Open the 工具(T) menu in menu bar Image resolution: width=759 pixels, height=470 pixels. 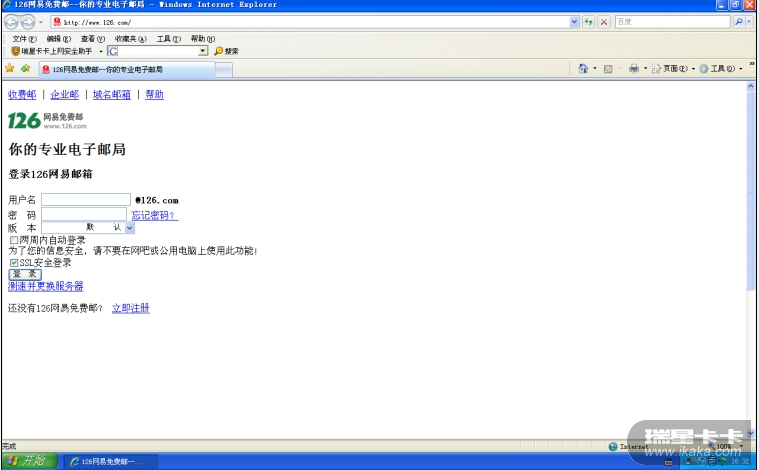168,39
